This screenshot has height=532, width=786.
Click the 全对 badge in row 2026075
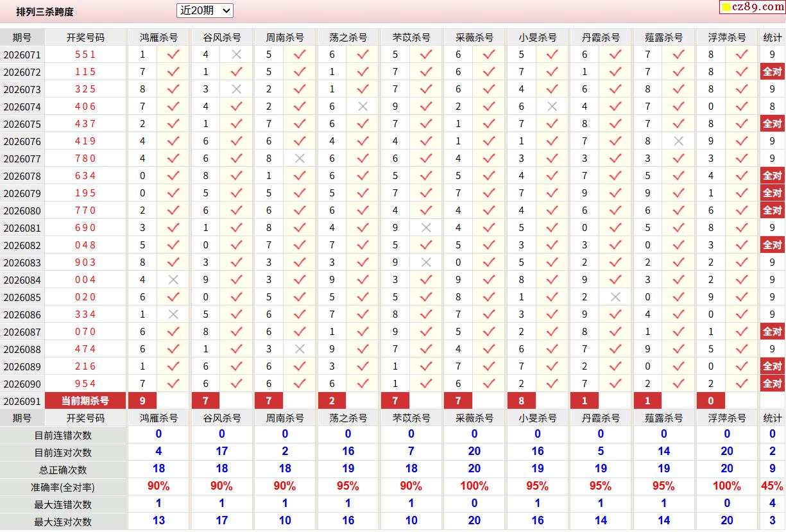(x=773, y=124)
